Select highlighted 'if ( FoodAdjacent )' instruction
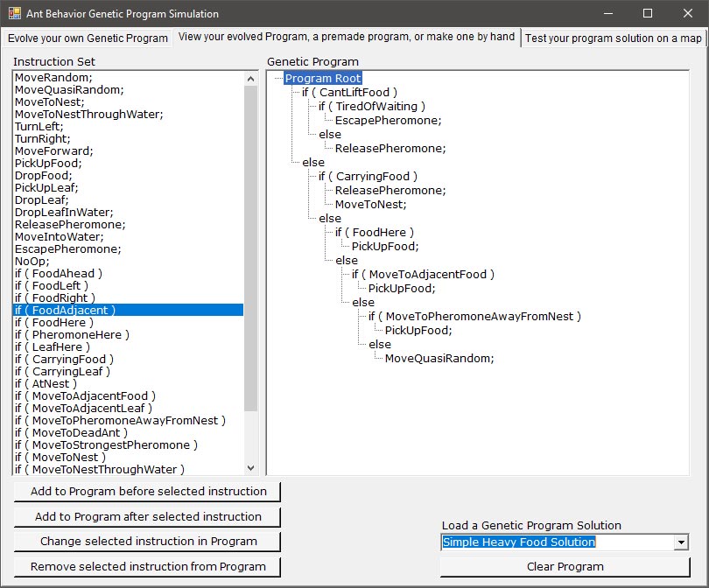The width and height of the screenshot is (709, 588). click(129, 310)
